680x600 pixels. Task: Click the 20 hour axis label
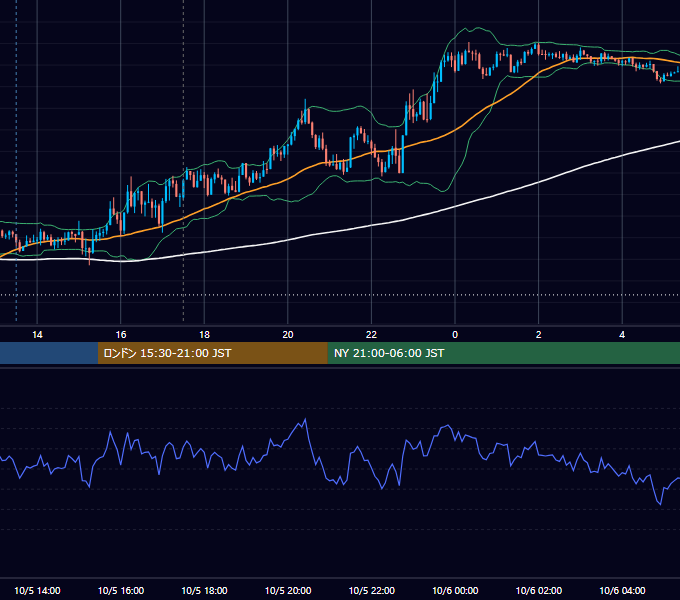[288, 335]
